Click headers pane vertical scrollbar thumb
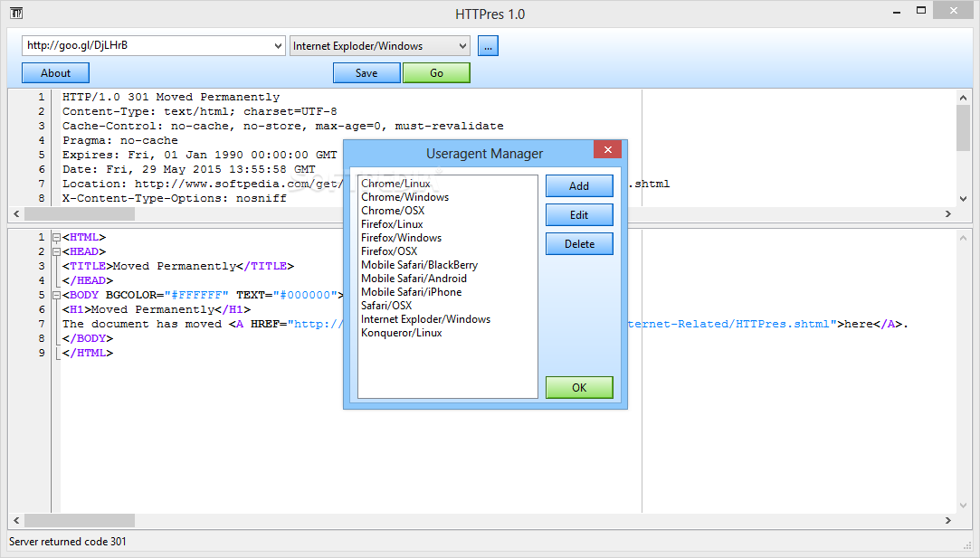This screenshot has height=558, width=980. click(963, 128)
